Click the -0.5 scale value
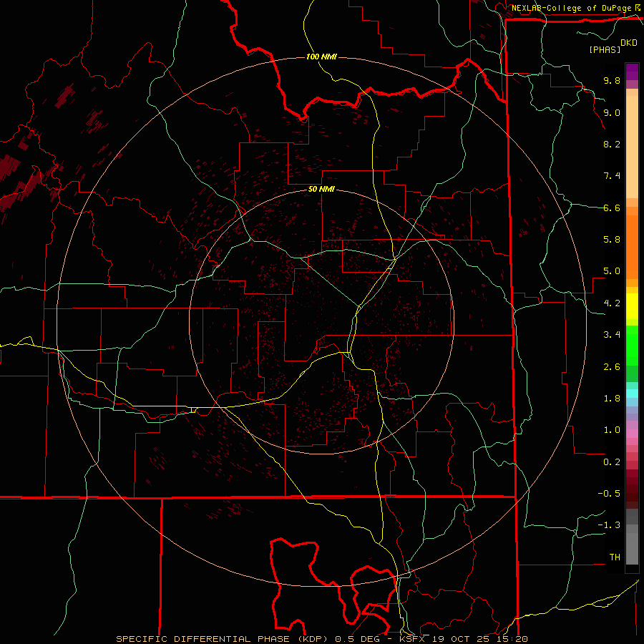The height and width of the screenshot is (644, 644). [x=609, y=494]
